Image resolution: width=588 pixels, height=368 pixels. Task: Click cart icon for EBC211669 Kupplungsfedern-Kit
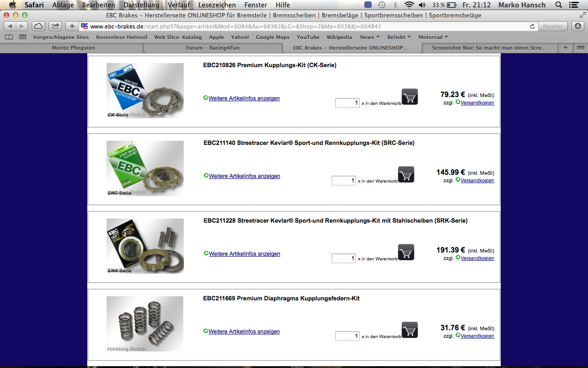(410, 330)
